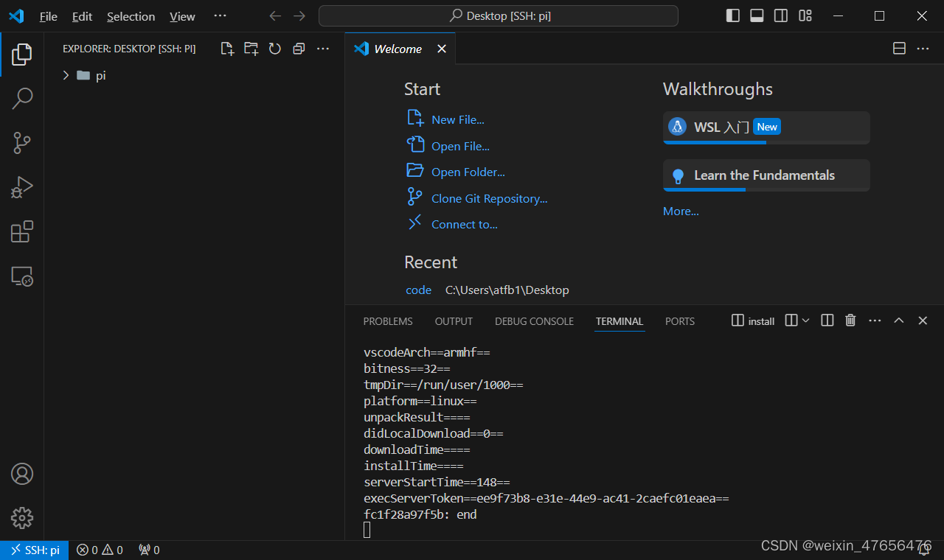Open editor more actions ellipsis
The height and width of the screenshot is (560, 944).
pos(923,49)
